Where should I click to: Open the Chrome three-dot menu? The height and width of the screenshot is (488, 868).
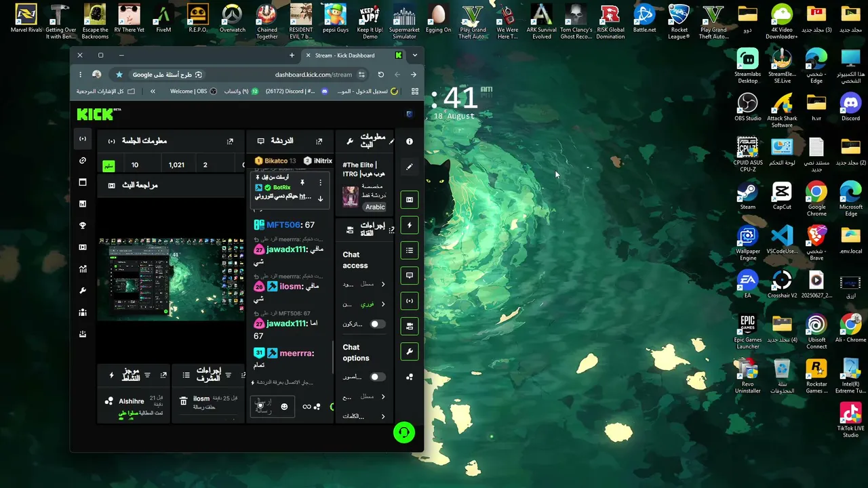tap(80, 75)
